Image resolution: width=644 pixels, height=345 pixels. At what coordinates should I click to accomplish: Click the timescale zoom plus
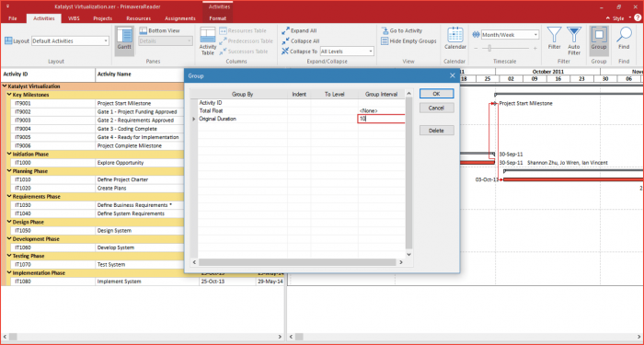(x=535, y=49)
